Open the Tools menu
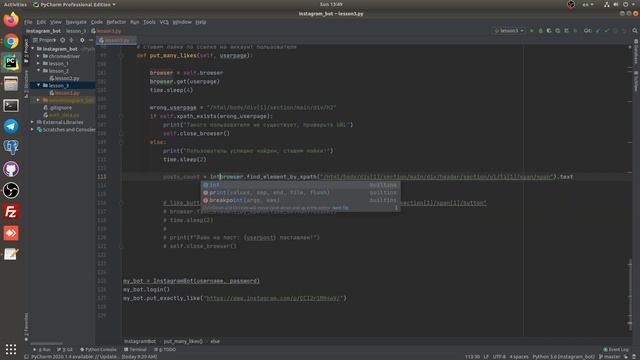Viewport: 640px width, 360px height. (149, 22)
